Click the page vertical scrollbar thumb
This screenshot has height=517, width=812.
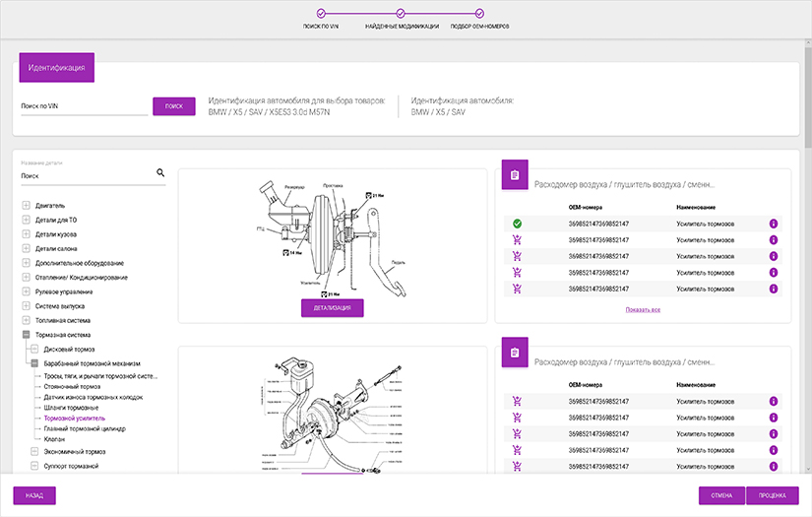coord(807,96)
